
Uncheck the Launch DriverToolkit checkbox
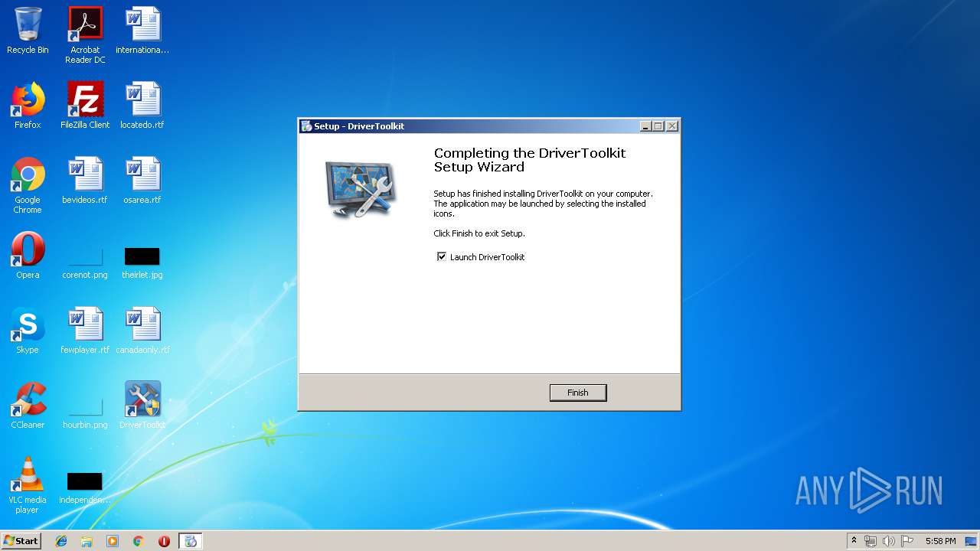(442, 257)
